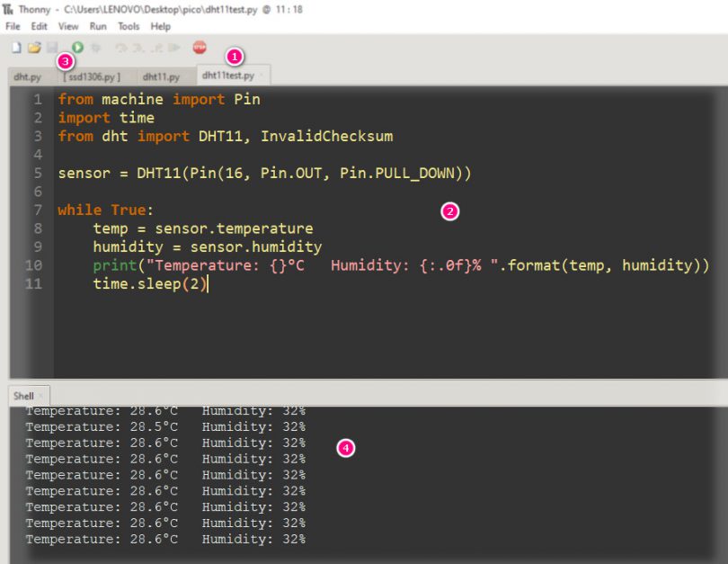Click line 11 time.sleep(2) in editor

149,284
